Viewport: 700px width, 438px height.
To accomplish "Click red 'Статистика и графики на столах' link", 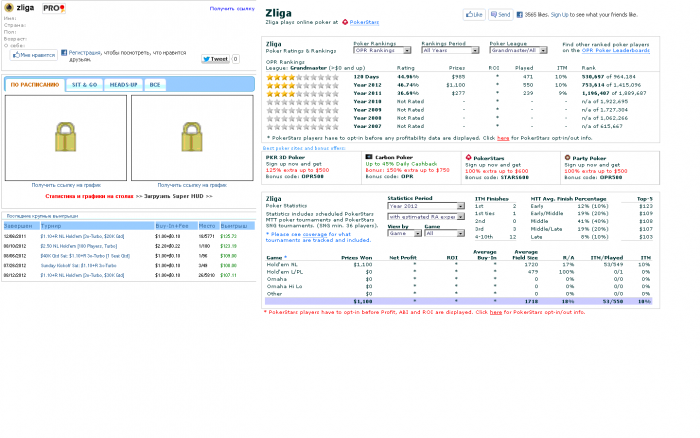I will 89,196.
